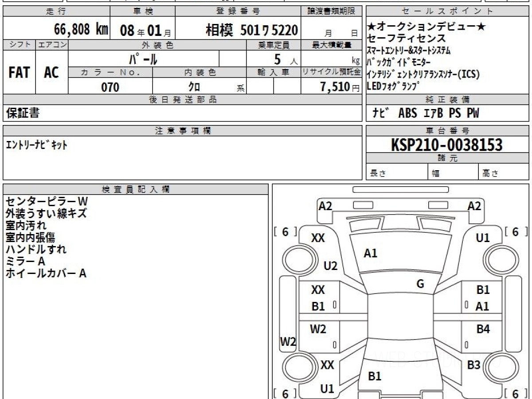Select the 車検 column header
The image size is (532, 399).
142,12
